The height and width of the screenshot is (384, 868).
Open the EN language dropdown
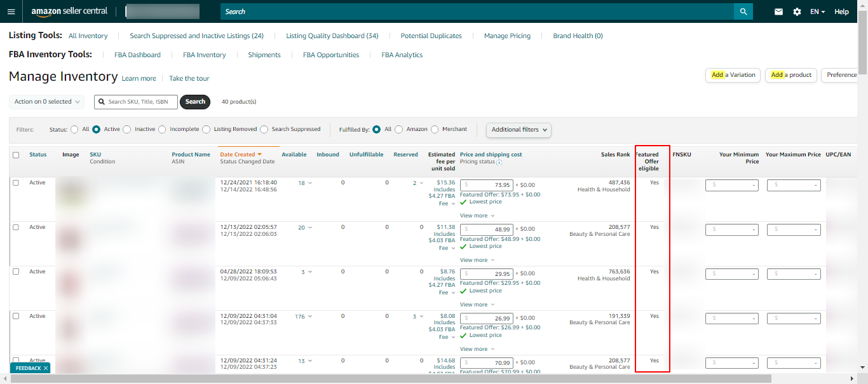point(817,11)
